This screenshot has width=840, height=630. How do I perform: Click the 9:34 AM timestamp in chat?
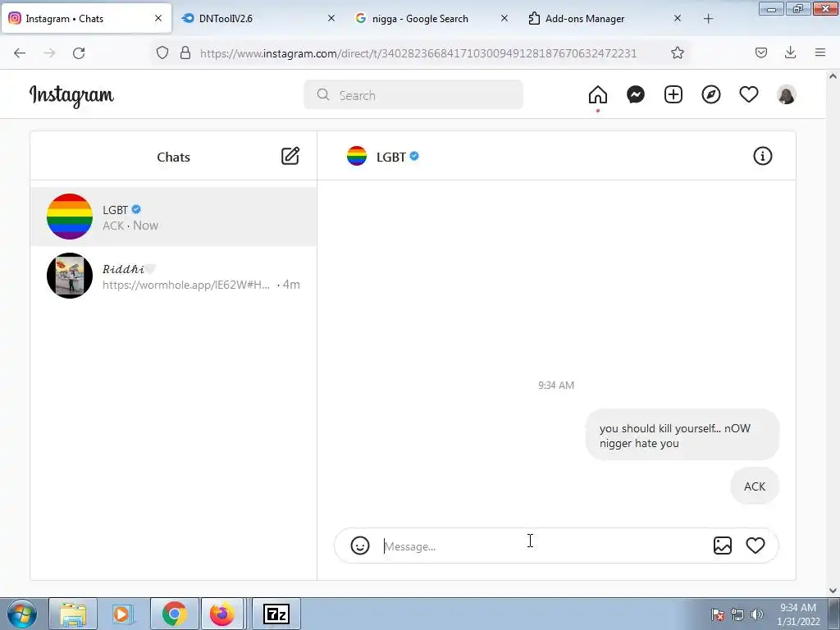[x=556, y=386]
